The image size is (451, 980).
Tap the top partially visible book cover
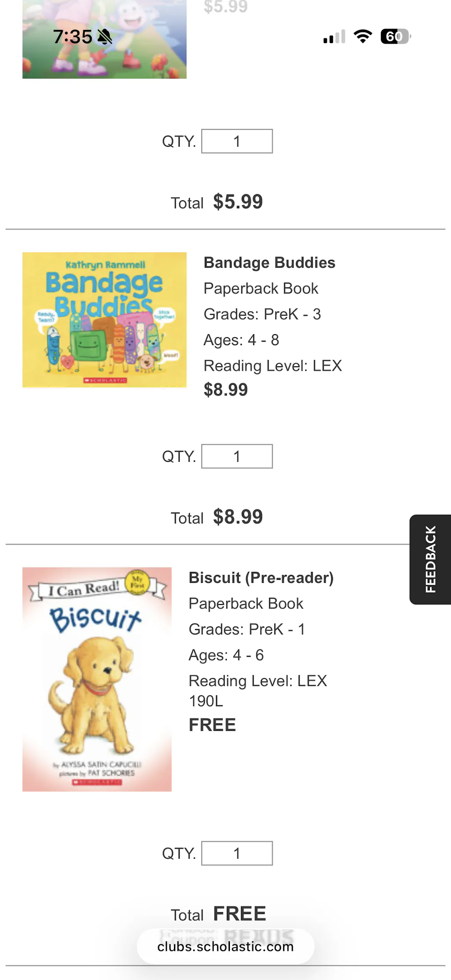[x=104, y=40]
